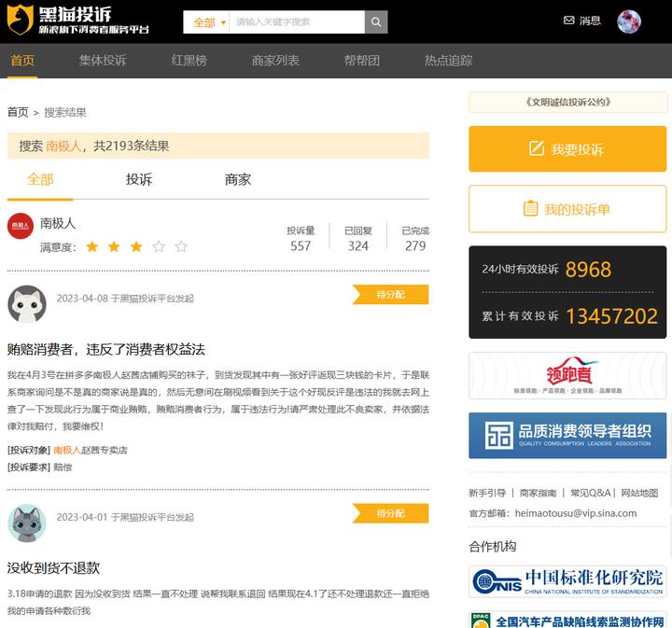Open complaint titled 贿赂消费者，违反了消费者权益法
This screenshot has width=672, height=628.
click(106, 350)
